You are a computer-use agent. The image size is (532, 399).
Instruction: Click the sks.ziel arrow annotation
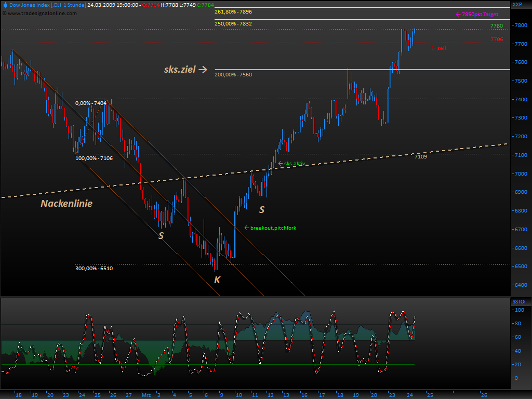[185, 70]
